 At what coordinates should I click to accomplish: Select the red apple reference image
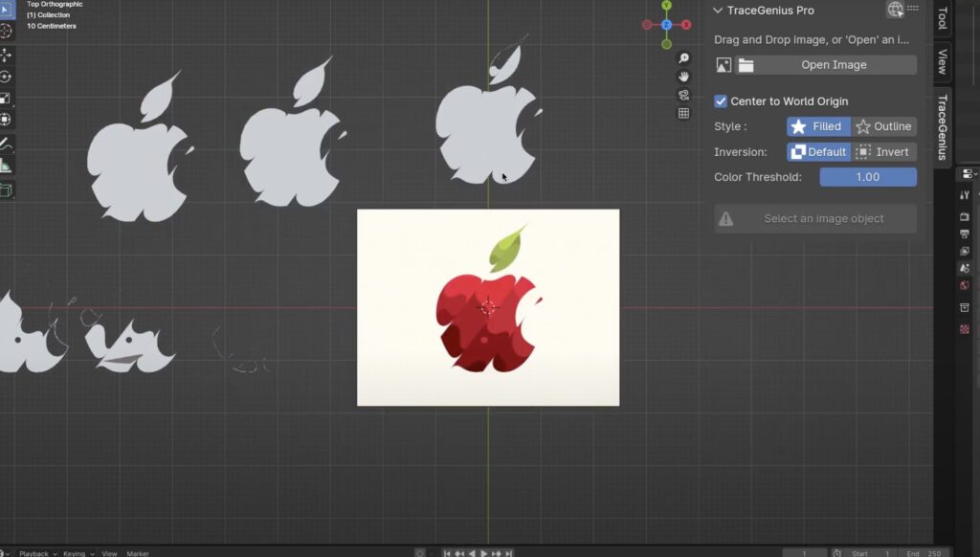click(488, 307)
